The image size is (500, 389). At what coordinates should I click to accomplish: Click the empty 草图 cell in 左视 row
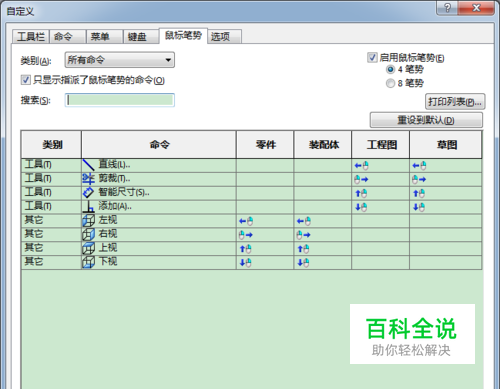[446, 221]
